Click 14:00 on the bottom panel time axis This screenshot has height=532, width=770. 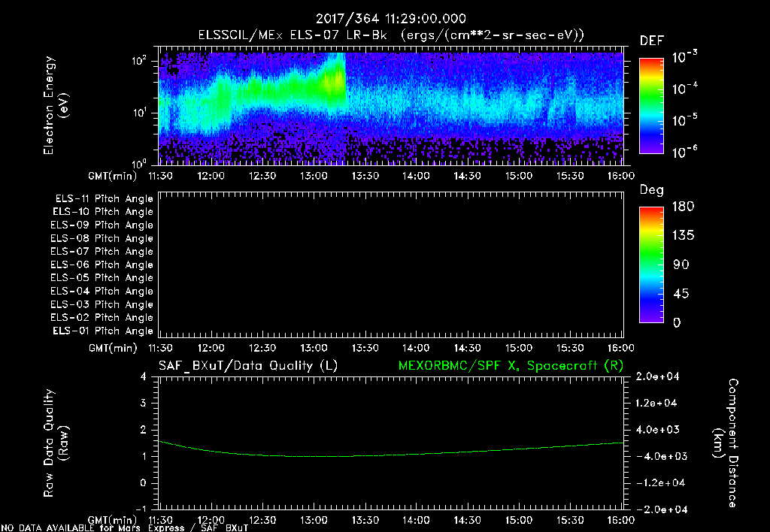[x=416, y=520]
